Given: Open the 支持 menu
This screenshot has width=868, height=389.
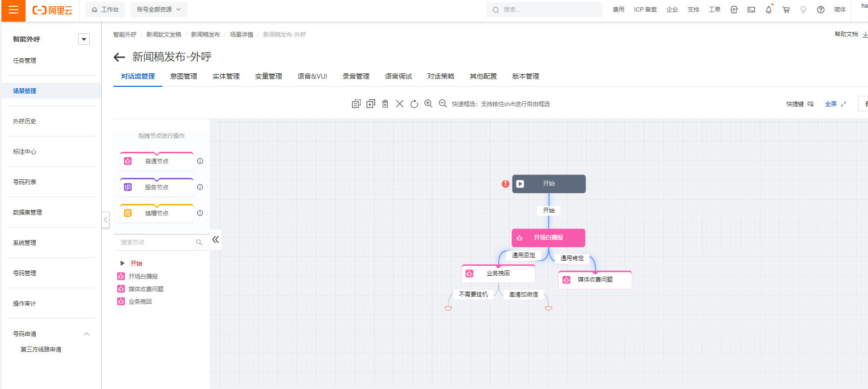Looking at the screenshot, I should [x=693, y=10].
